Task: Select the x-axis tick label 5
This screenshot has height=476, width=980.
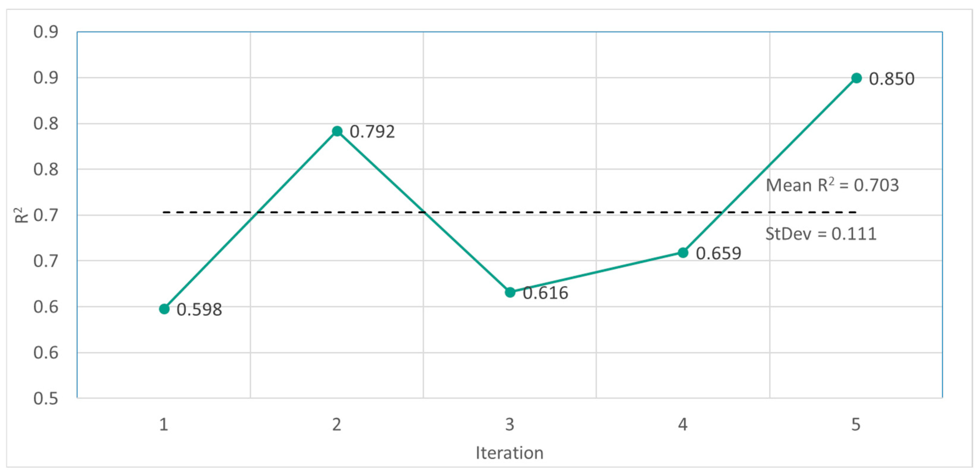Action: (856, 424)
